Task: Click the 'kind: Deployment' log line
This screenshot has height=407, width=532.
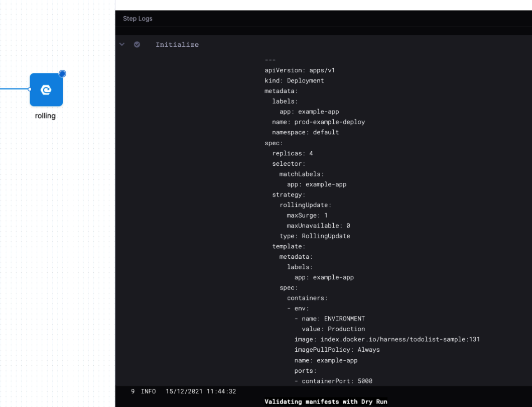Action: (294, 81)
